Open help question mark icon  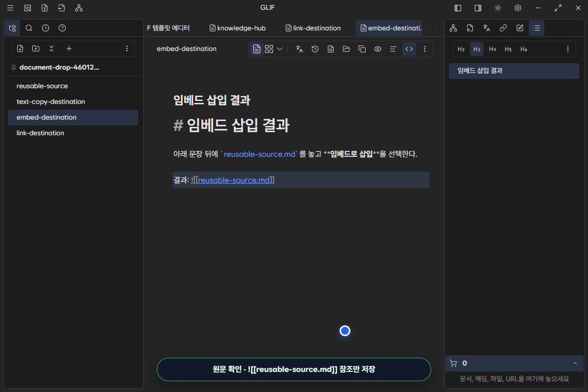62,28
